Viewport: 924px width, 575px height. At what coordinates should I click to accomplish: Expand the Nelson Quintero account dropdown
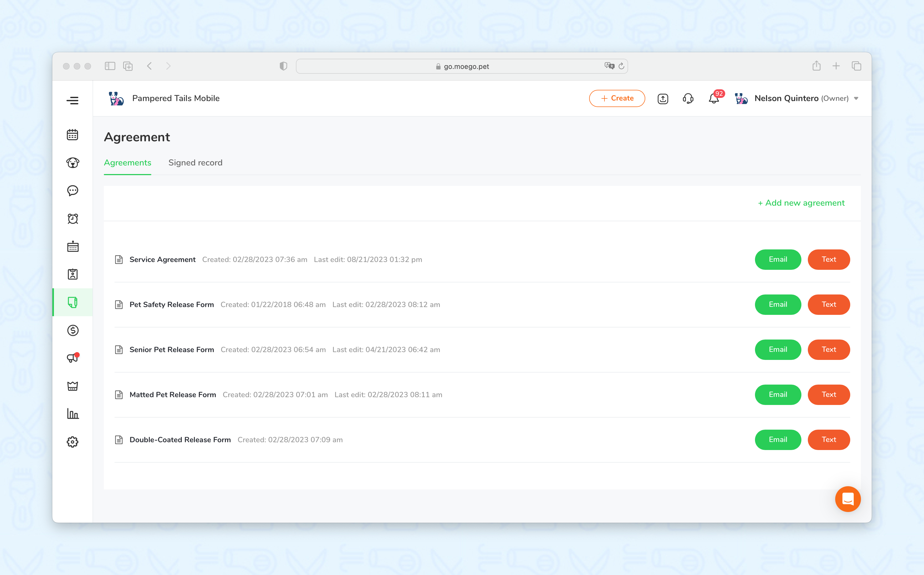click(856, 99)
